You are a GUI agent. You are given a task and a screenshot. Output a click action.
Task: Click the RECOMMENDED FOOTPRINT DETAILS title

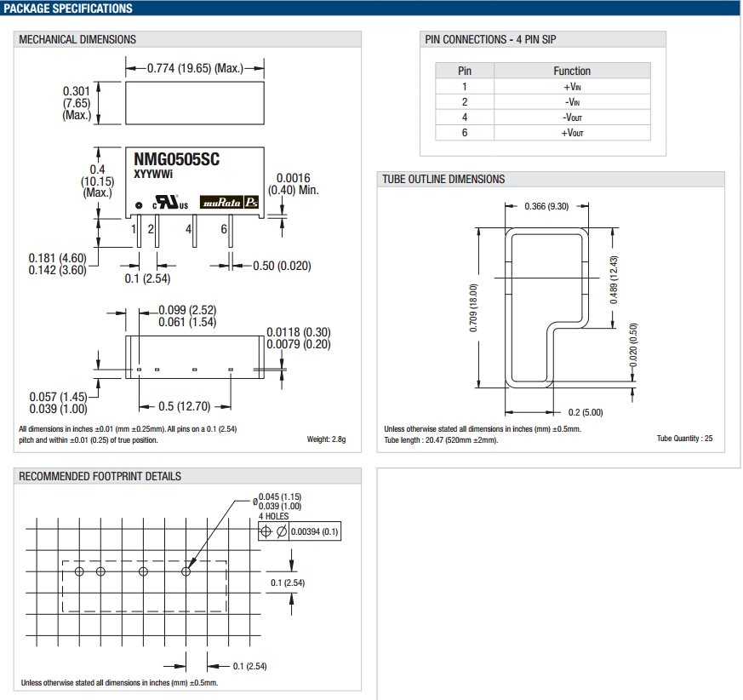coord(100,477)
